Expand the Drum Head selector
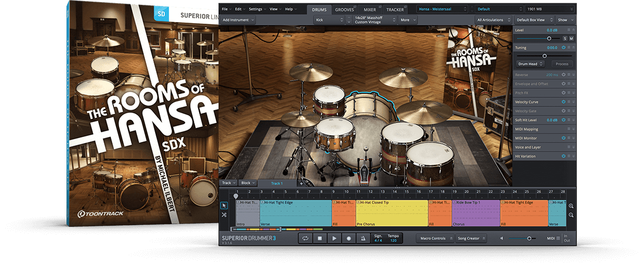Viewport: 644px width, 266px height. coord(530,64)
